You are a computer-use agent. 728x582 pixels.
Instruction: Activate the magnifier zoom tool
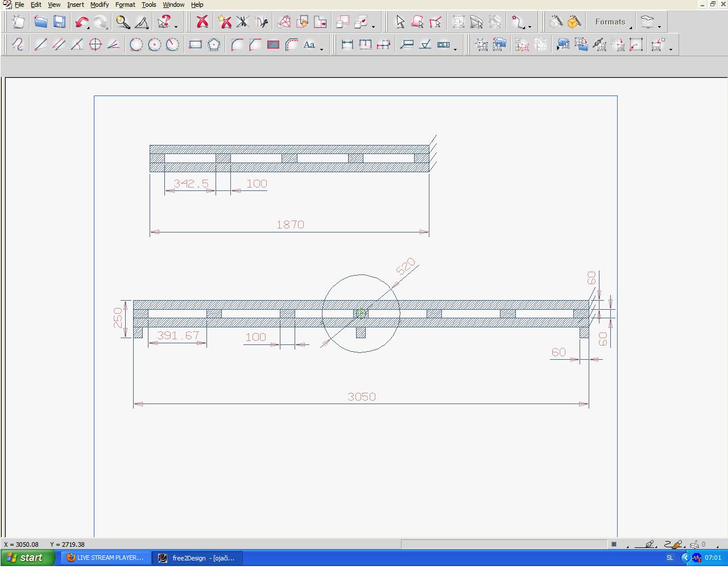pos(122,22)
